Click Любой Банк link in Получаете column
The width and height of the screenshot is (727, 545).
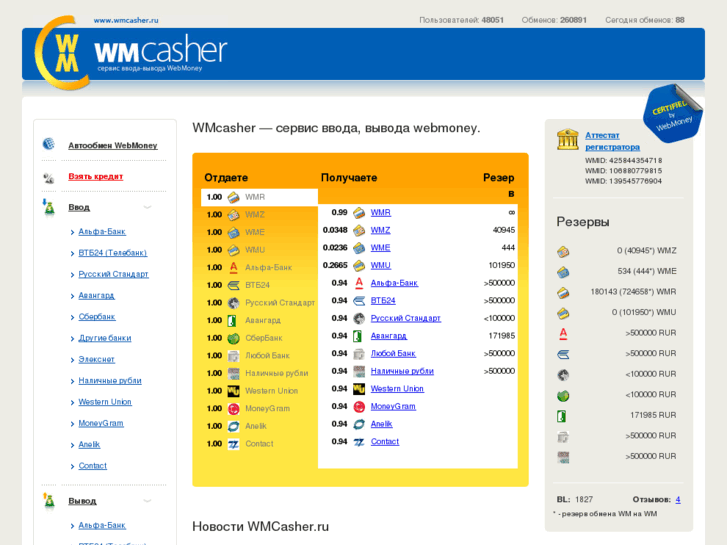[393, 353]
